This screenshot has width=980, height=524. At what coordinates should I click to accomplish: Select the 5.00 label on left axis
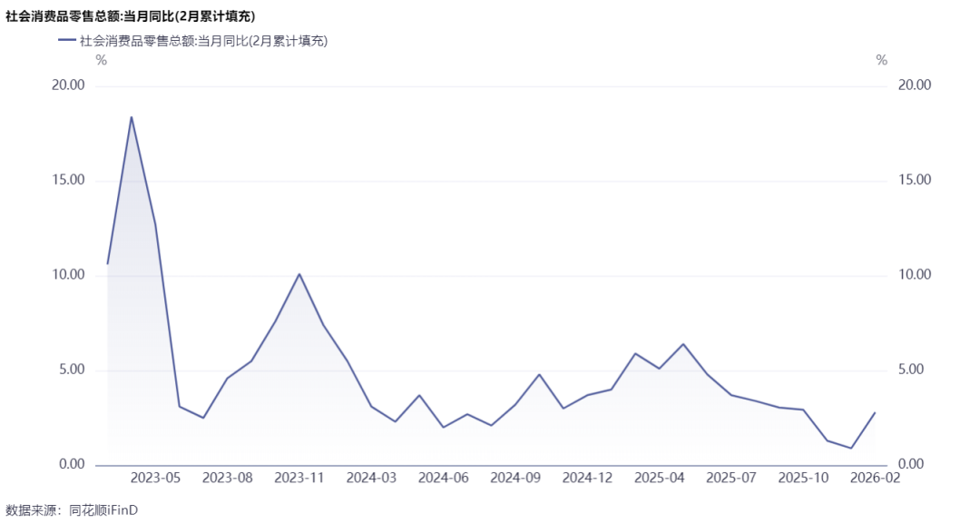coord(72,370)
